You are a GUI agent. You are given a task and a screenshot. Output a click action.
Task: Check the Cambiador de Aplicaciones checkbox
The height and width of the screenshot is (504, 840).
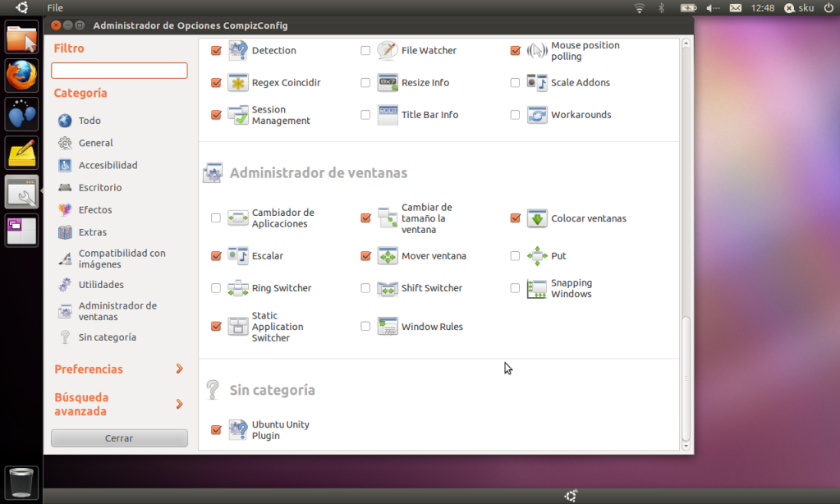click(x=216, y=218)
